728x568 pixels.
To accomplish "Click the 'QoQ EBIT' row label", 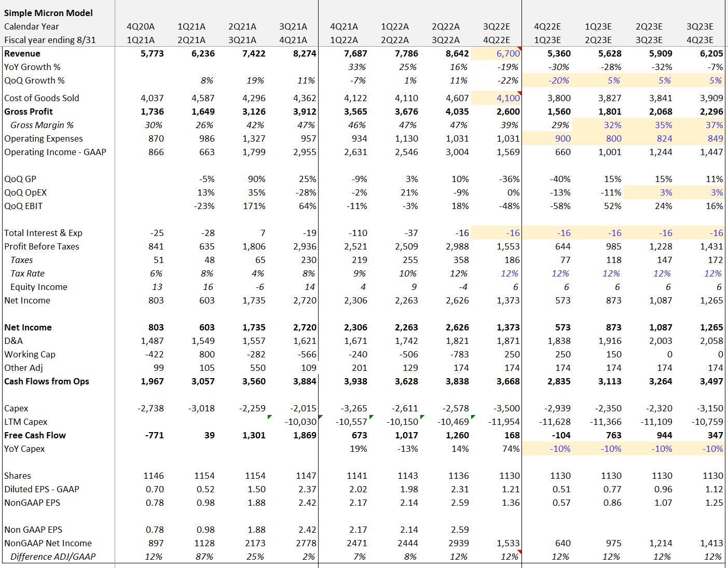I will [23, 206].
